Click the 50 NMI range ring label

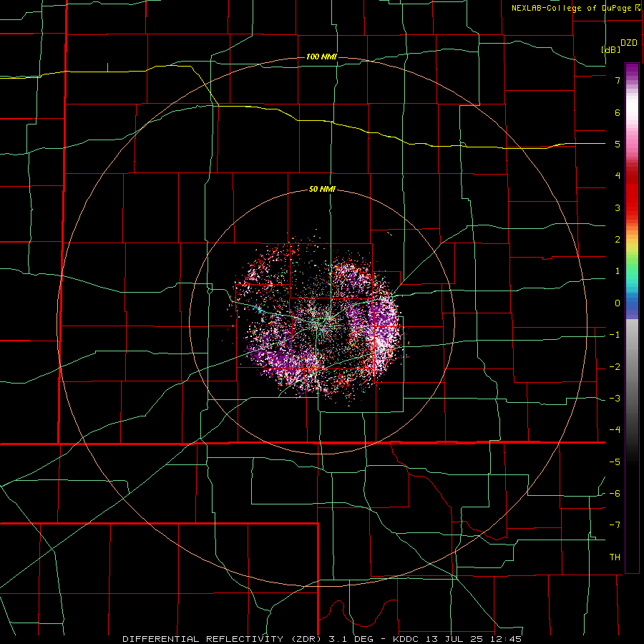(322, 190)
